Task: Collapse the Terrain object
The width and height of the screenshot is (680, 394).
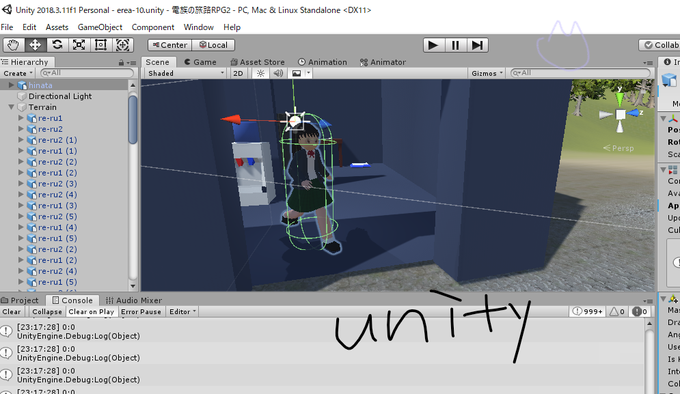Action: [x=12, y=107]
